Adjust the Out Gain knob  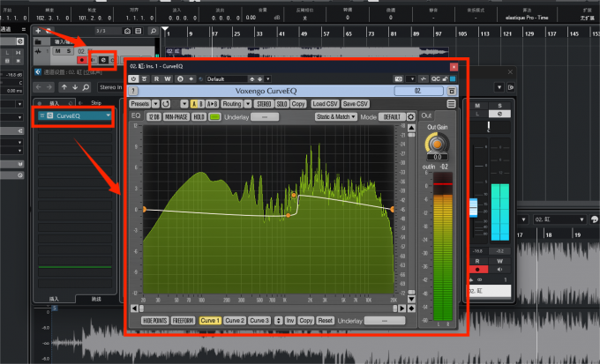[x=437, y=144]
